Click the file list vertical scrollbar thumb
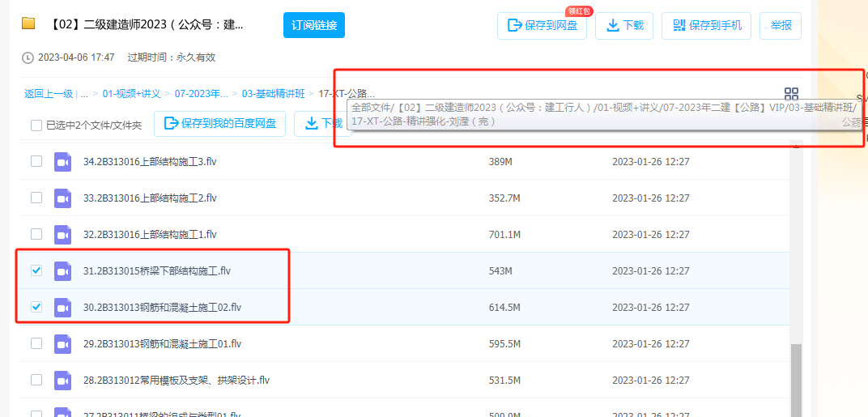 point(795,380)
